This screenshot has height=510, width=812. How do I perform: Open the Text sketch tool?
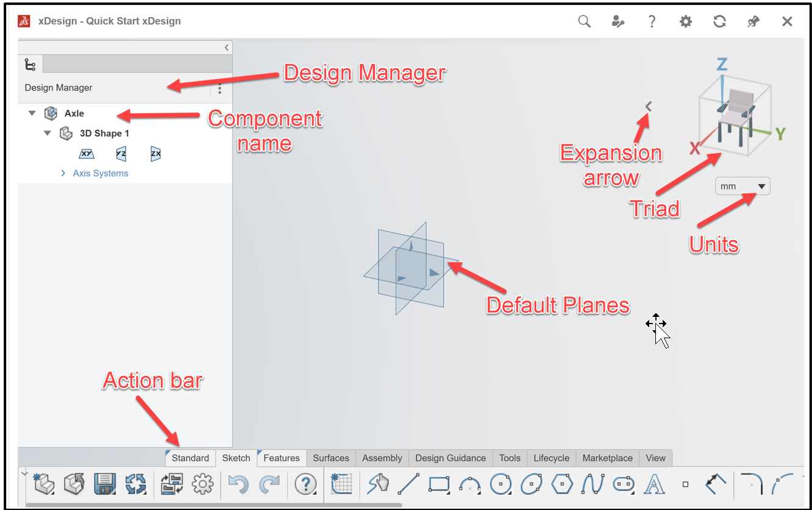pos(654,484)
